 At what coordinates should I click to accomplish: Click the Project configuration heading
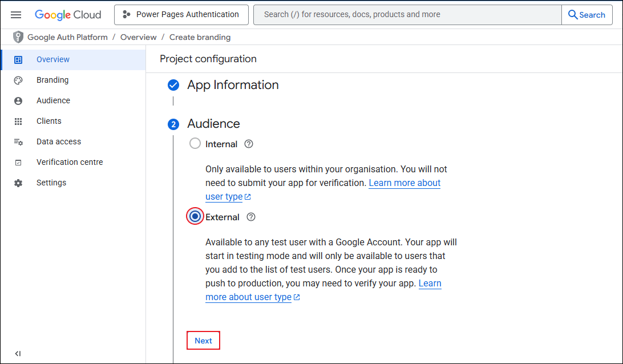pos(208,59)
